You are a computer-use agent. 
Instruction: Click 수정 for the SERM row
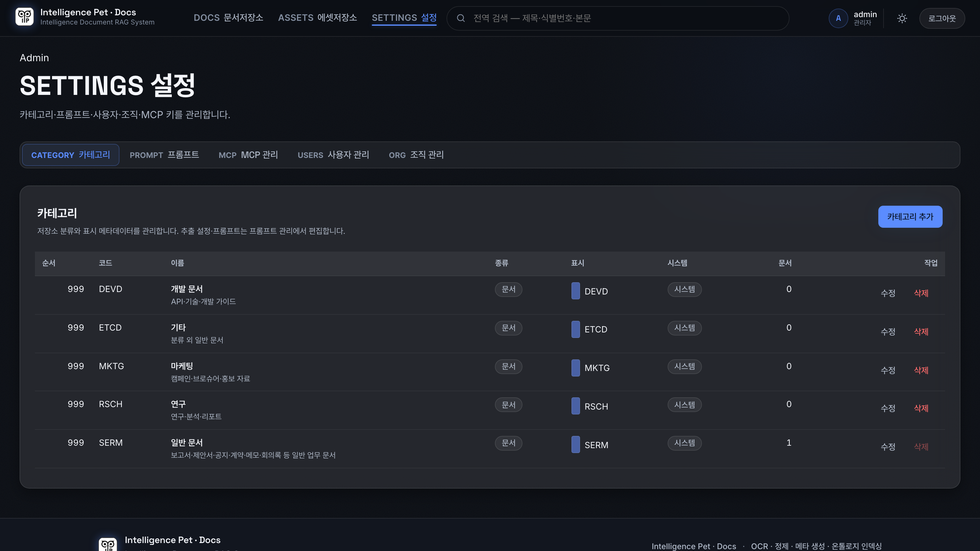(x=888, y=446)
